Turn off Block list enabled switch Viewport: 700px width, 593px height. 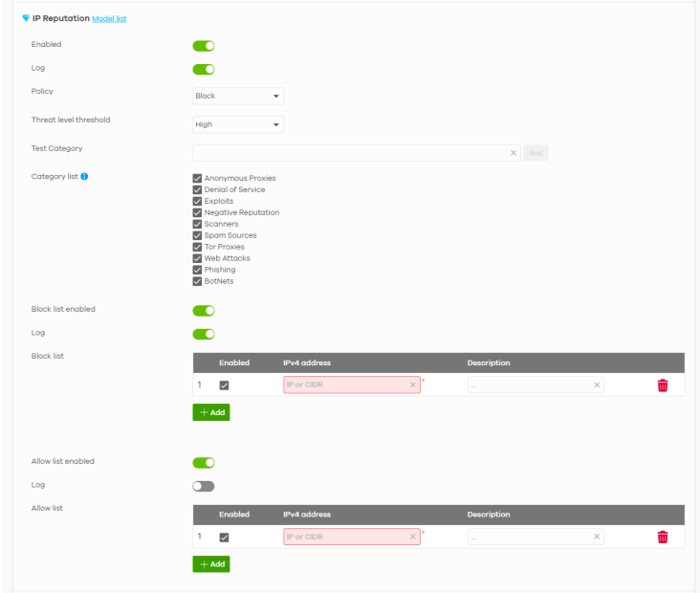pos(204,310)
